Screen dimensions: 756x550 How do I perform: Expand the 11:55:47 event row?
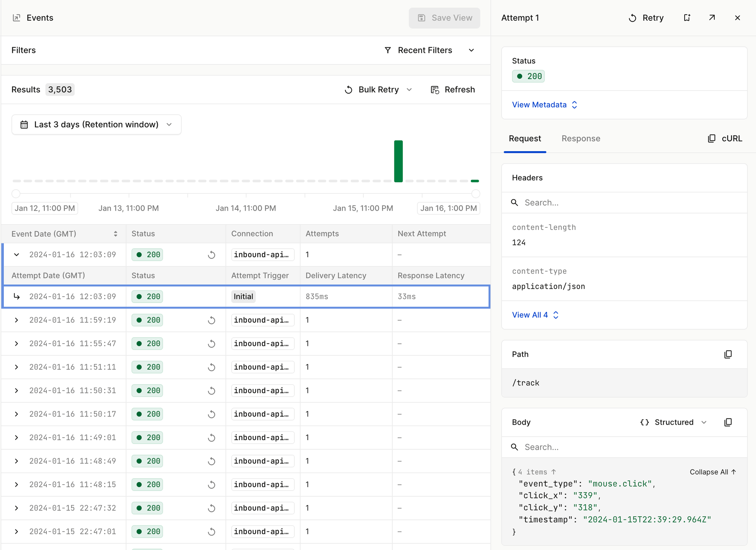pos(16,344)
